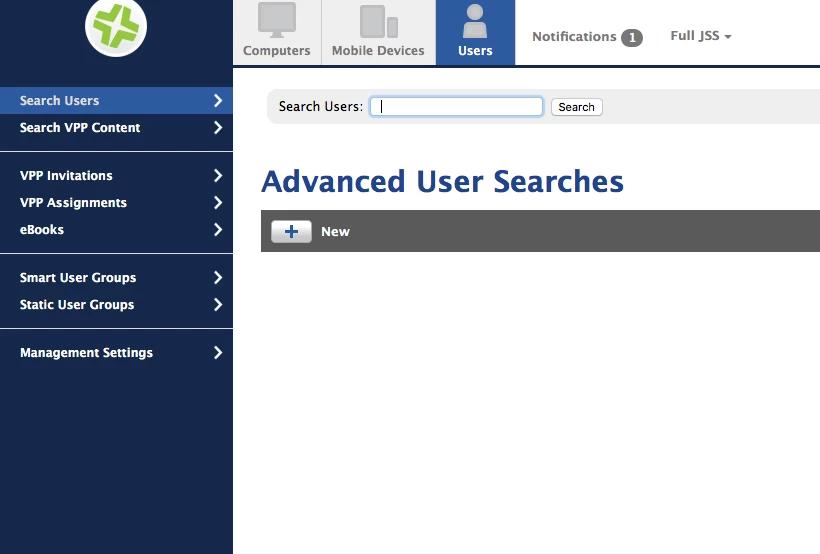
Task: Expand Management Settings chevron arrow
Action: pos(218,353)
